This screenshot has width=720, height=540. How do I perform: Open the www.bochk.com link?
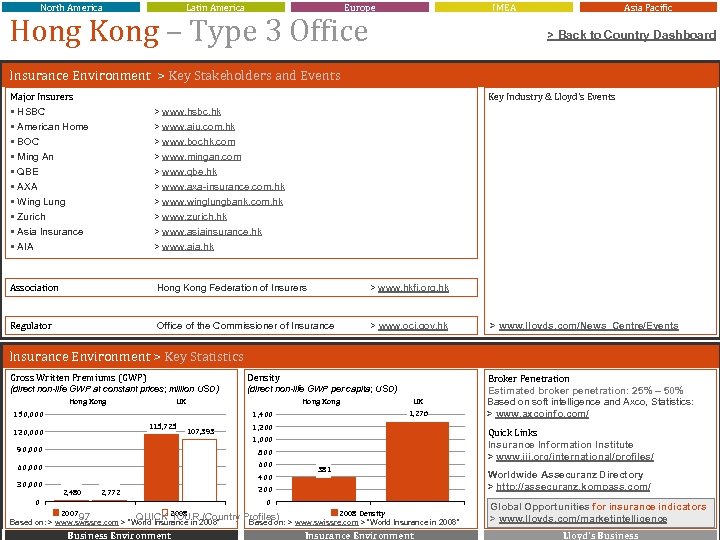(198, 142)
